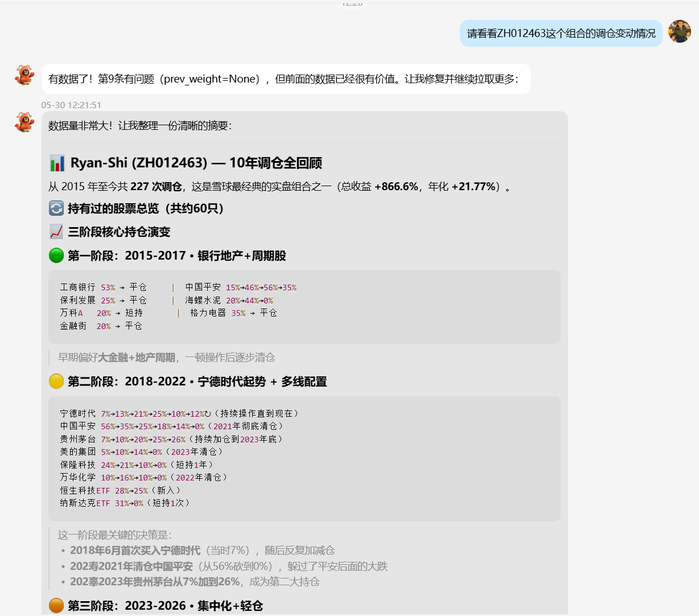699x616 pixels.
Task: Select the message about prev_weight=None
Action: coord(286,79)
